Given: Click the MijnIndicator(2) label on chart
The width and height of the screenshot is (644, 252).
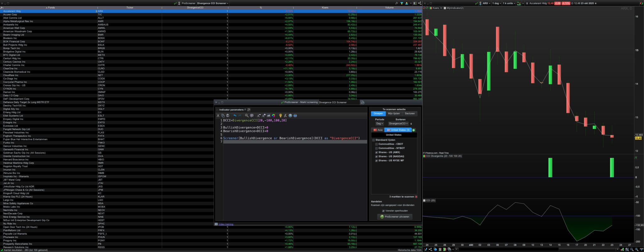Looking at the screenshot, I should tap(455, 8).
